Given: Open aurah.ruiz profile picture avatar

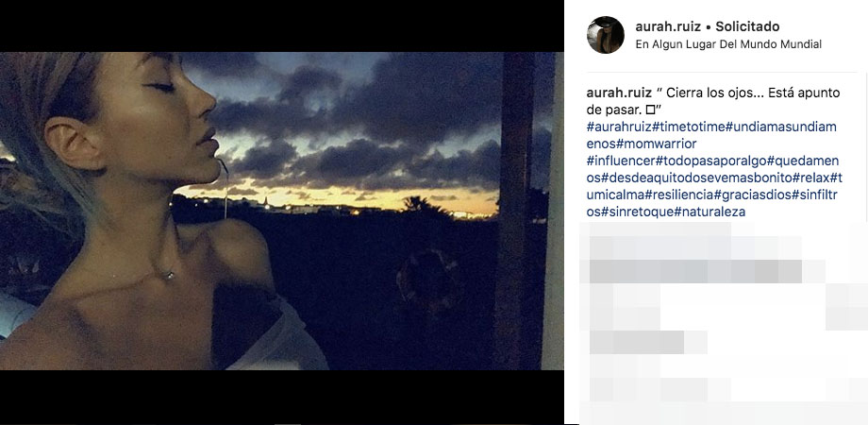Looking at the screenshot, I should (x=605, y=35).
